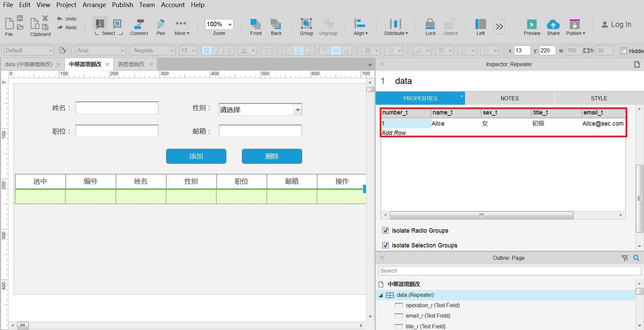The image size is (644, 330).
Task: Open the More tools dropdown
Action: 181,27
